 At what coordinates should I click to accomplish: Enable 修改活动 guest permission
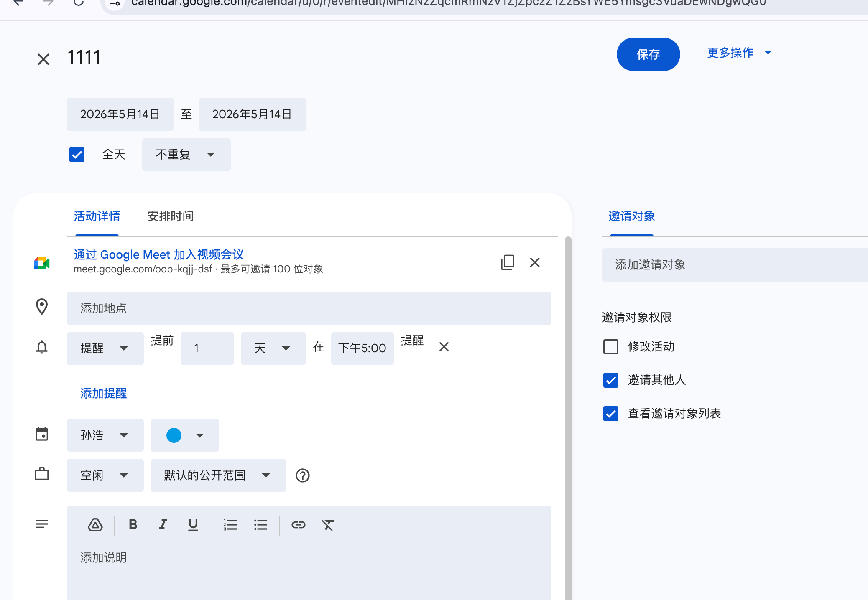611,347
